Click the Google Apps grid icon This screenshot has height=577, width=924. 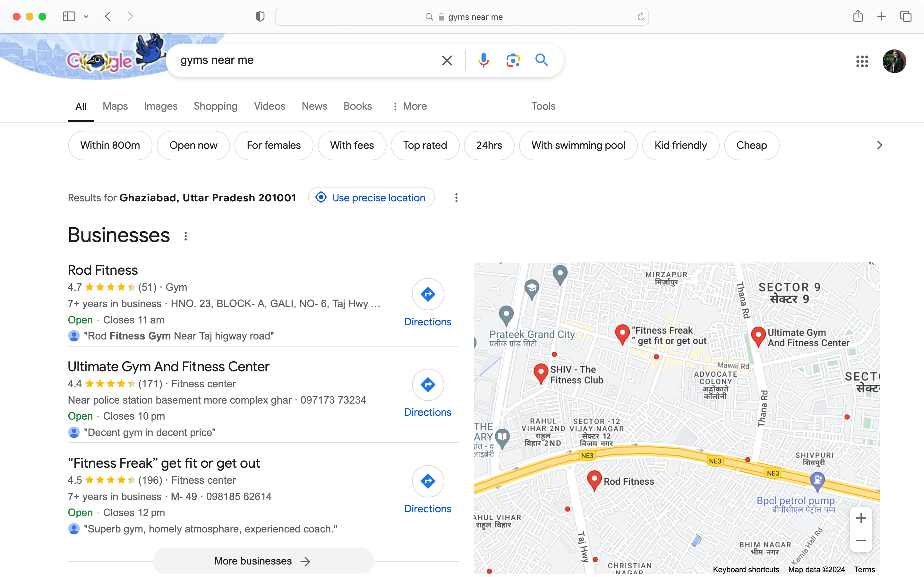pos(861,61)
